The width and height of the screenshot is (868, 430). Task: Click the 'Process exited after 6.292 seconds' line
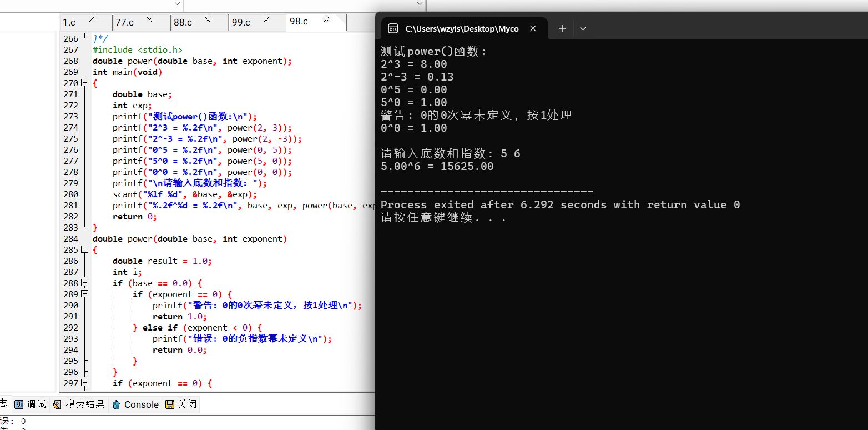pyautogui.click(x=560, y=204)
